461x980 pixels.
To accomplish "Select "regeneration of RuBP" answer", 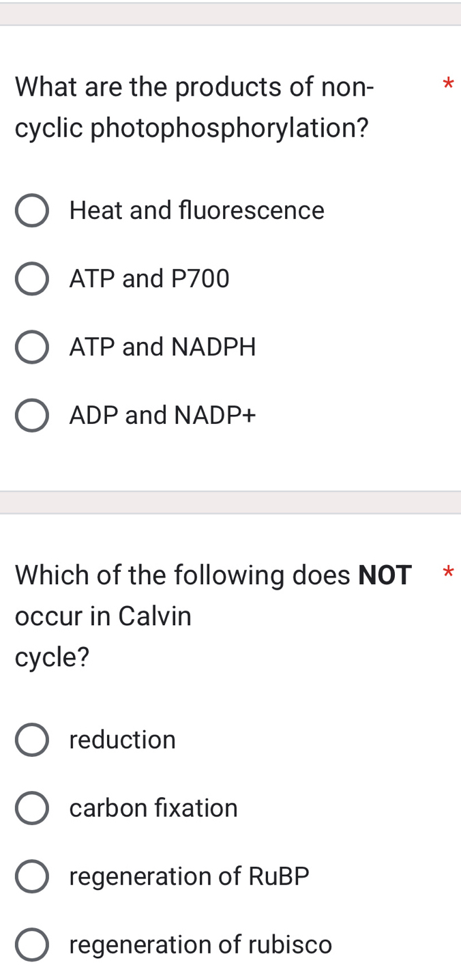I will click(31, 877).
